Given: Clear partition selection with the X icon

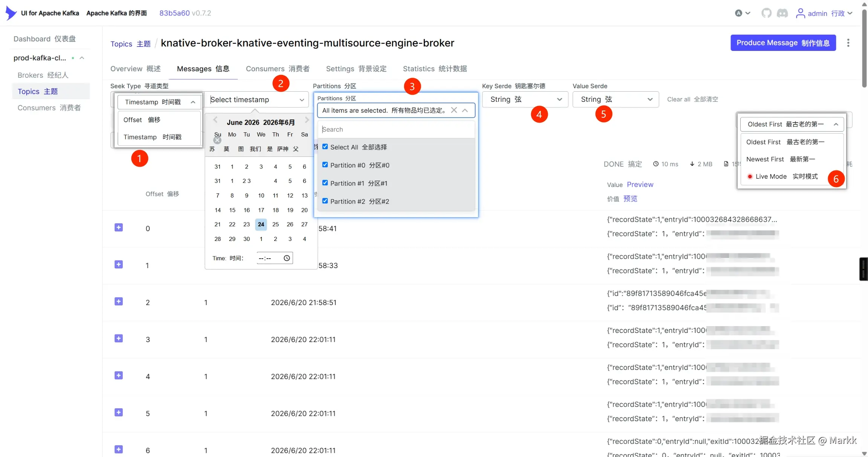Looking at the screenshot, I should point(454,110).
